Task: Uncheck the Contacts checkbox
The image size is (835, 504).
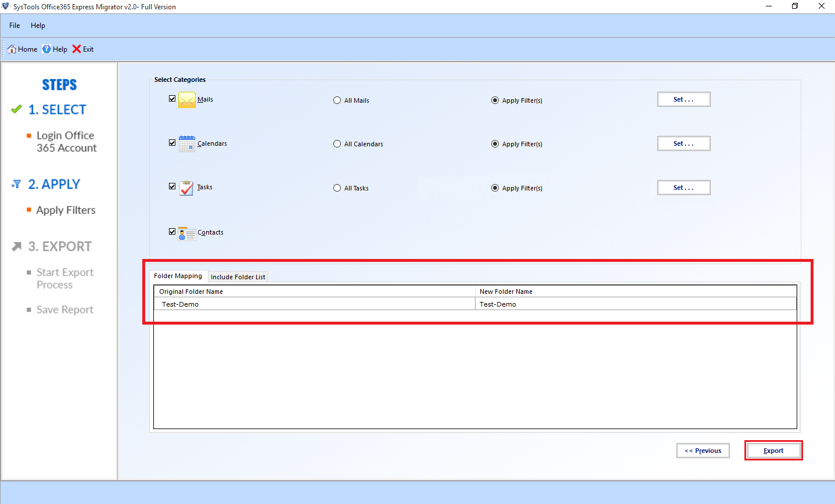Action: (x=172, y=231)
